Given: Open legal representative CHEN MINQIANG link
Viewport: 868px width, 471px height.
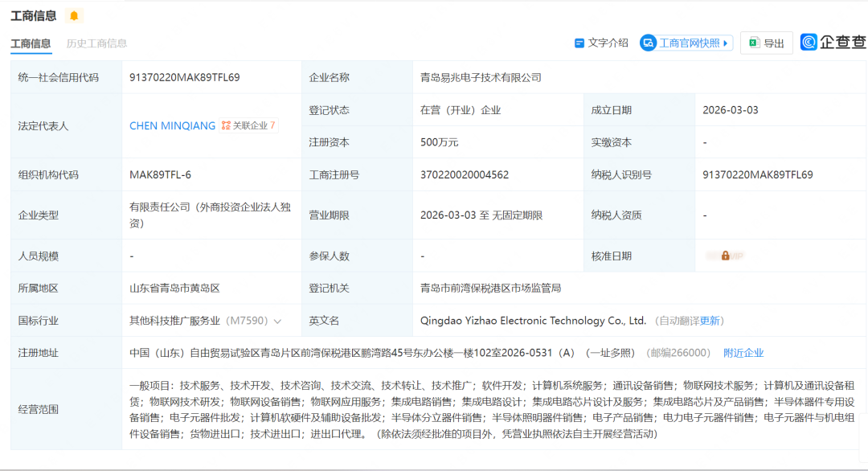Looking at the screenshot, I should (172, 125).
